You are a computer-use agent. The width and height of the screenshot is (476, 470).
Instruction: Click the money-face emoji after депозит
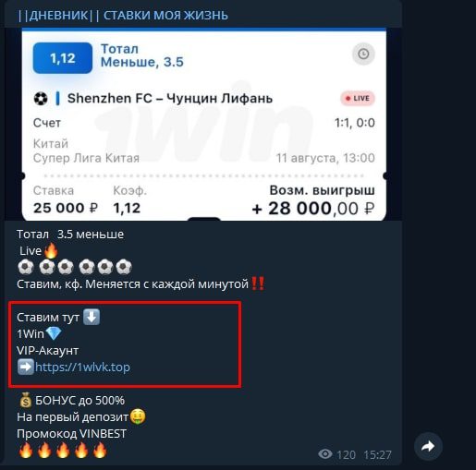(138, 416)
